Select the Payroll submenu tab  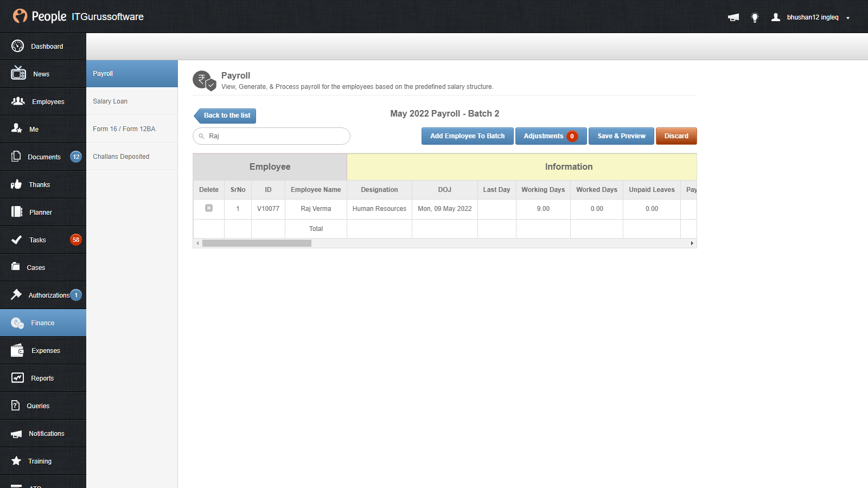(x=132, y=74)
